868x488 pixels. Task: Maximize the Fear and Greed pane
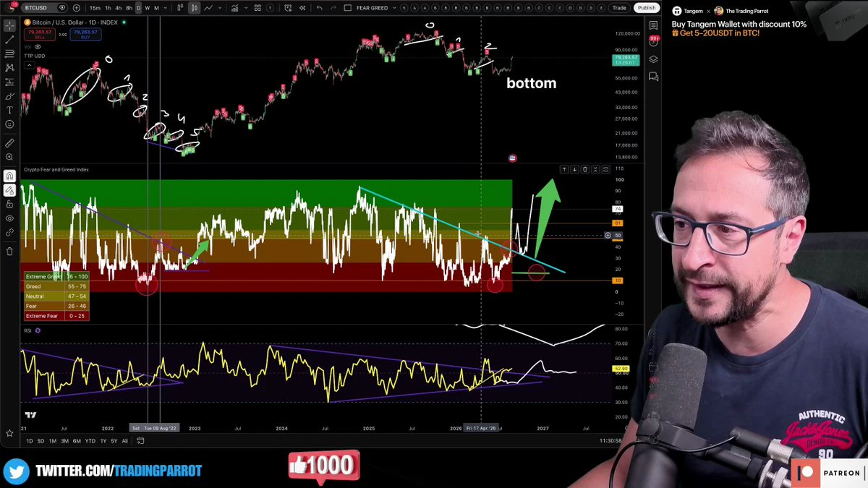(606, 169)
